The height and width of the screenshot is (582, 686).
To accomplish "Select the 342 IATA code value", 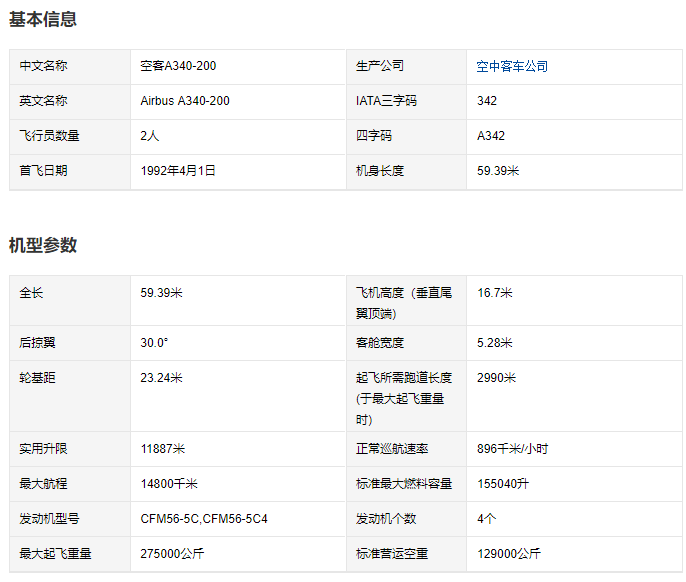I will 486,101.
